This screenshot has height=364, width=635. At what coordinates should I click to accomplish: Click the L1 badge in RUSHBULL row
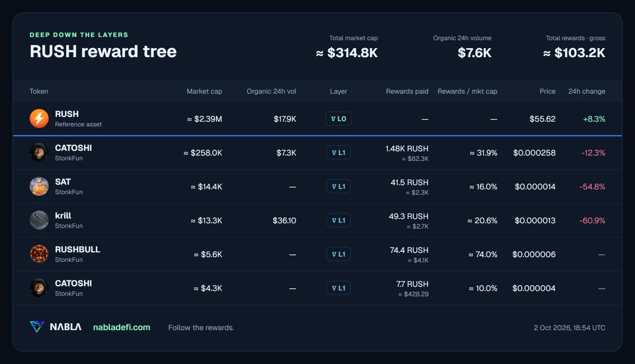click(x=339, y=254)
